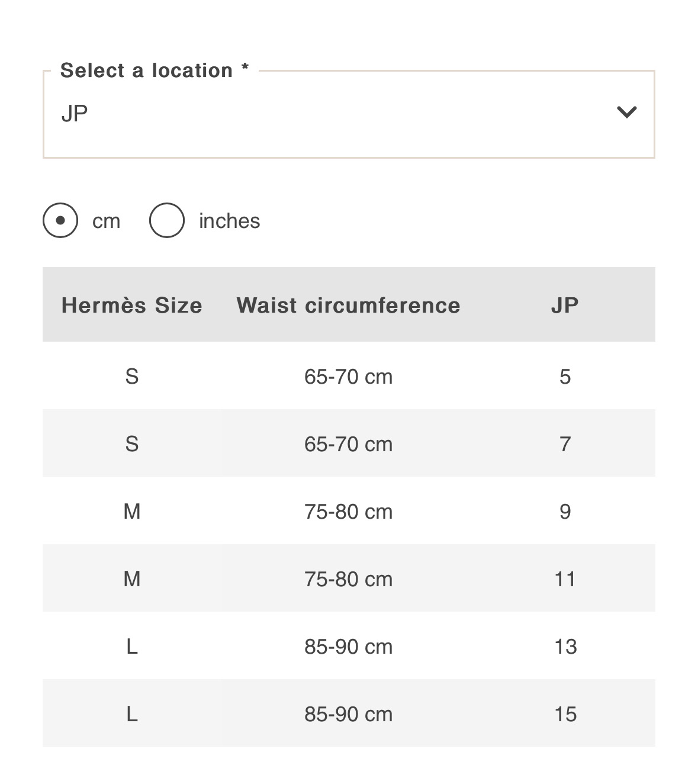Click the 85-90 cm cell beside JP 15

pos(348,714)
